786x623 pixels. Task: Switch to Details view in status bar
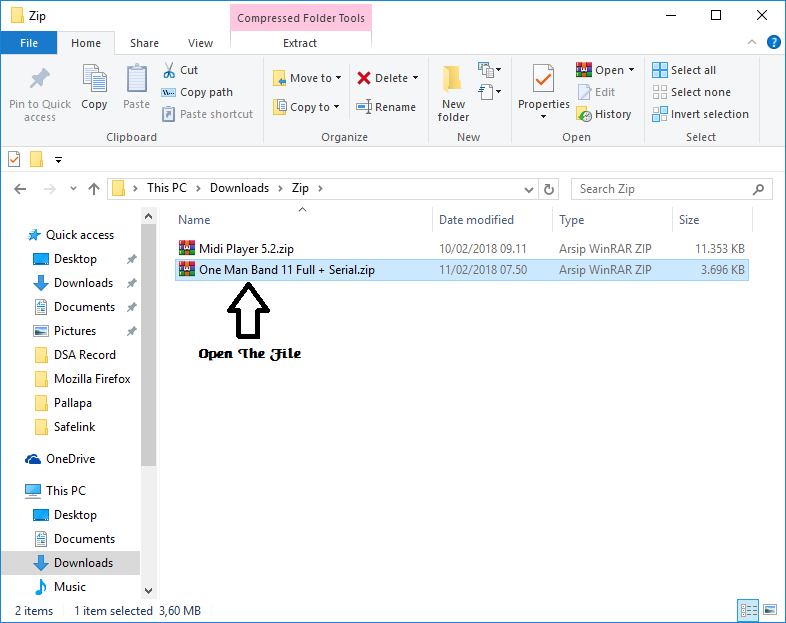[748, 610]
